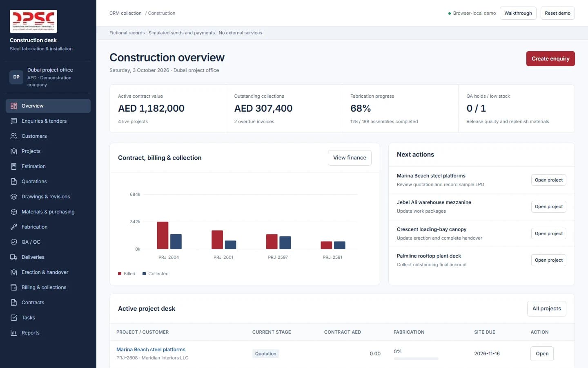The image size is (588, 368).
Task: Click the Erection & handover icon
Action: tap(14, 272)
